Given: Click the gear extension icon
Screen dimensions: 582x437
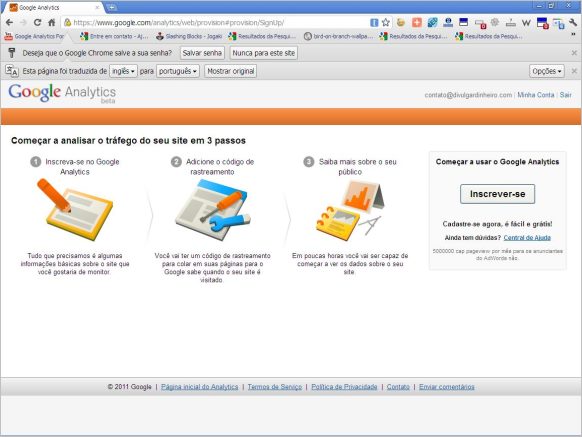Looking at the screenshot, I should pos(495,22).
